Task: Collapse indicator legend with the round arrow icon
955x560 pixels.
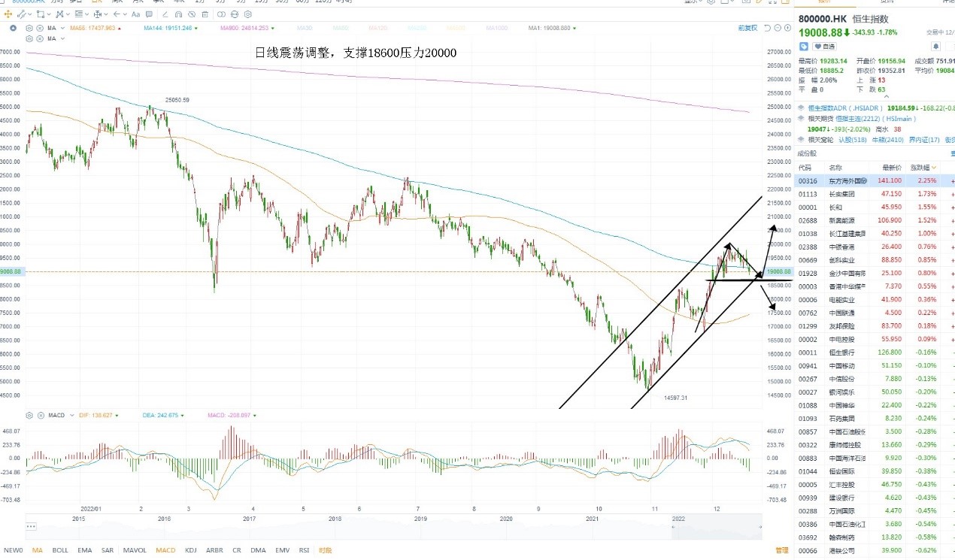Action: [x=13, y=28]
